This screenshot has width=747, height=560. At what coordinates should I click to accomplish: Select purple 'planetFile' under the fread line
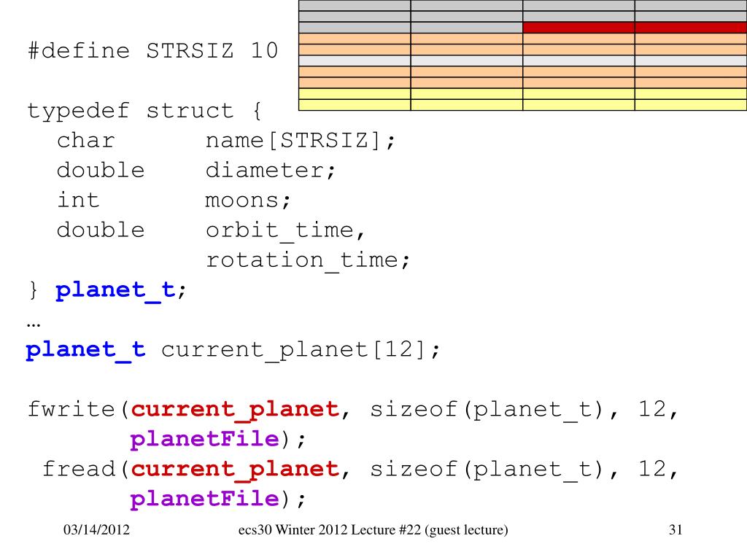pos(204,499)
